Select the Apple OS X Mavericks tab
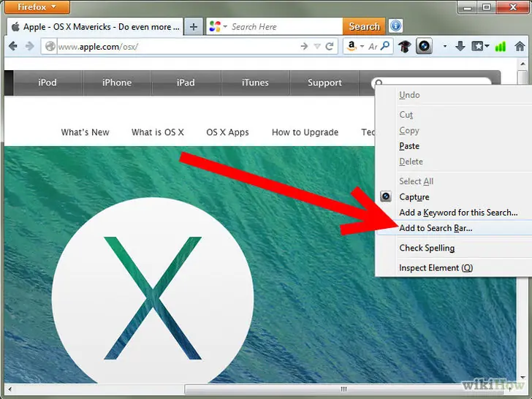Screen dimensions: 532x399 pos(95,27)
